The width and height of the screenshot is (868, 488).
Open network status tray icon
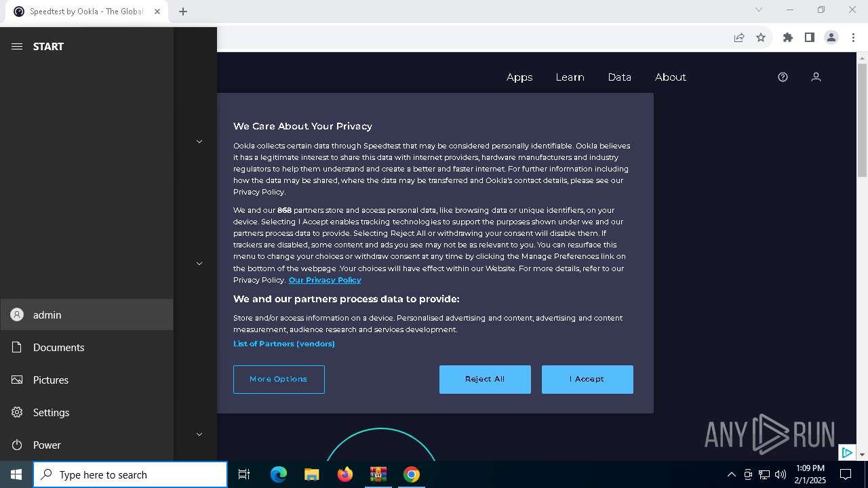tap(764, 474)
